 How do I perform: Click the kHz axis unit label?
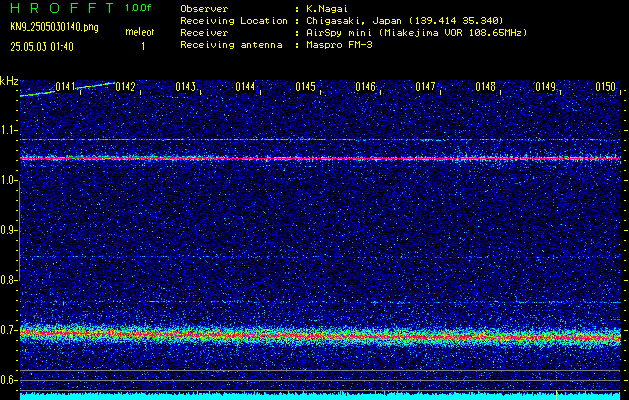(9, 81)
